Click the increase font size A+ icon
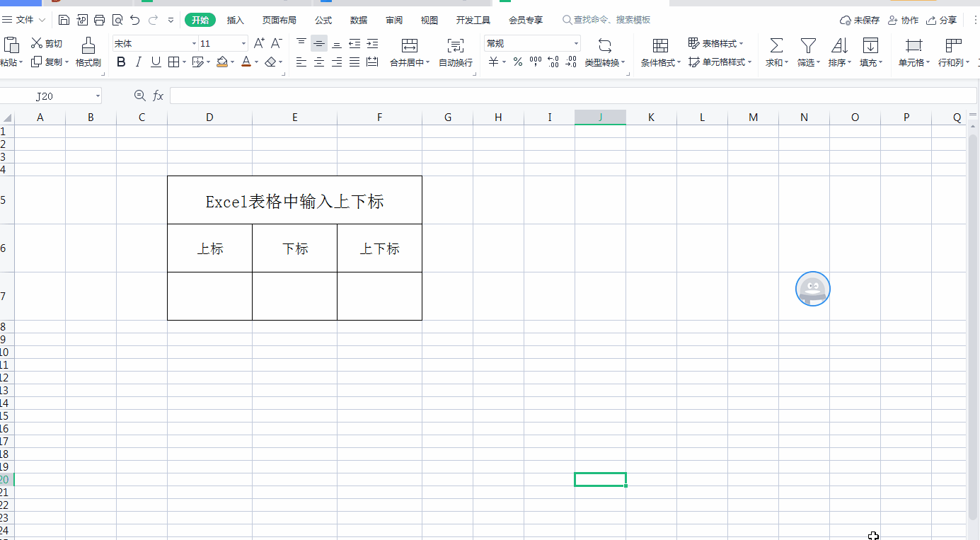 coord(258,43)
